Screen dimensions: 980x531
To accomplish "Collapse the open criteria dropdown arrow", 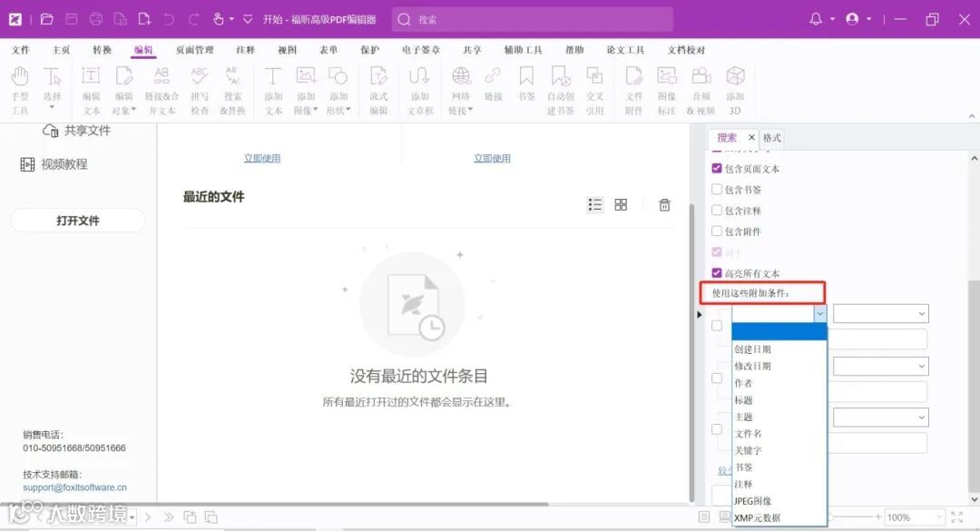I will [820, 313].
